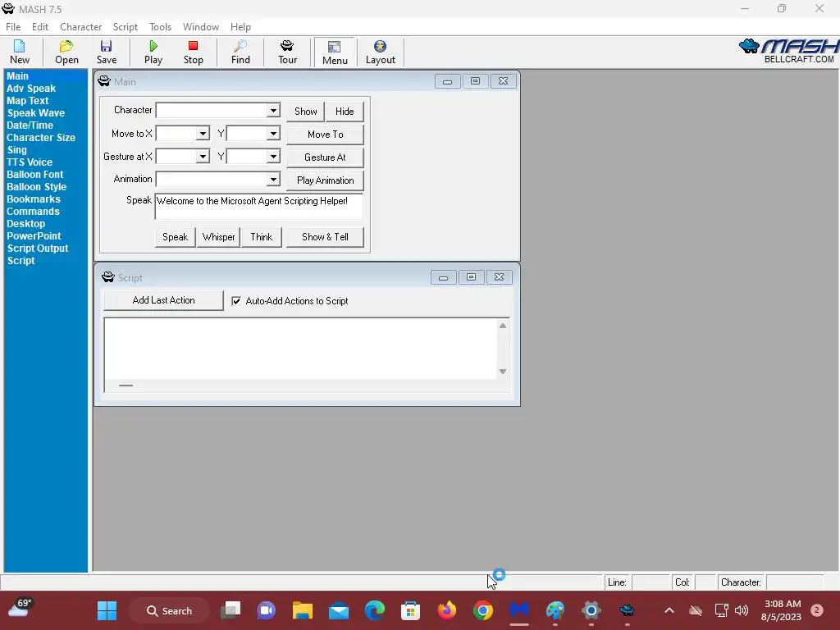Click the Add Last Action button

pyautogui.click(x=163, y=300)
